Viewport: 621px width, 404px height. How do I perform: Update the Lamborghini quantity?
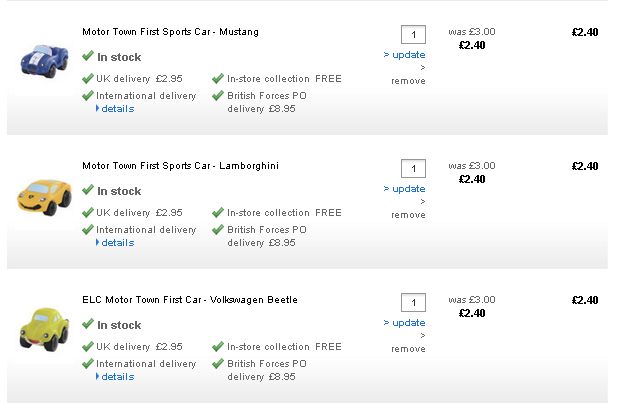point(407,189)
